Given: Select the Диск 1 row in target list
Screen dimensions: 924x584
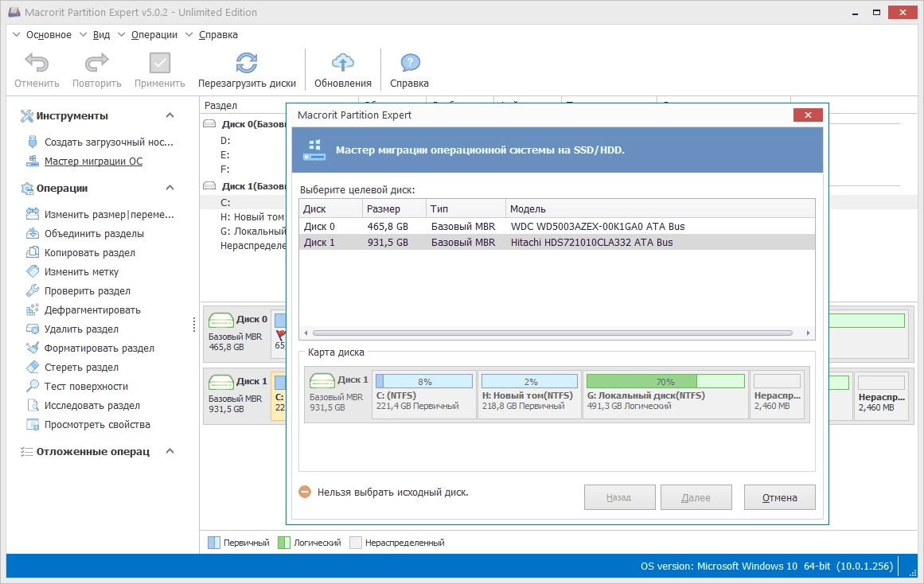Looking at the screenshot, I should (x=557, y=242).
